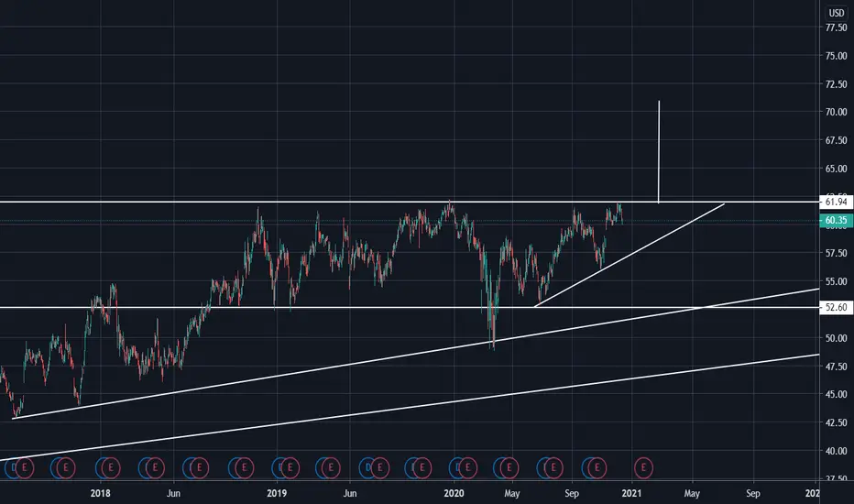Click the 72.50 price axis label

836,84
